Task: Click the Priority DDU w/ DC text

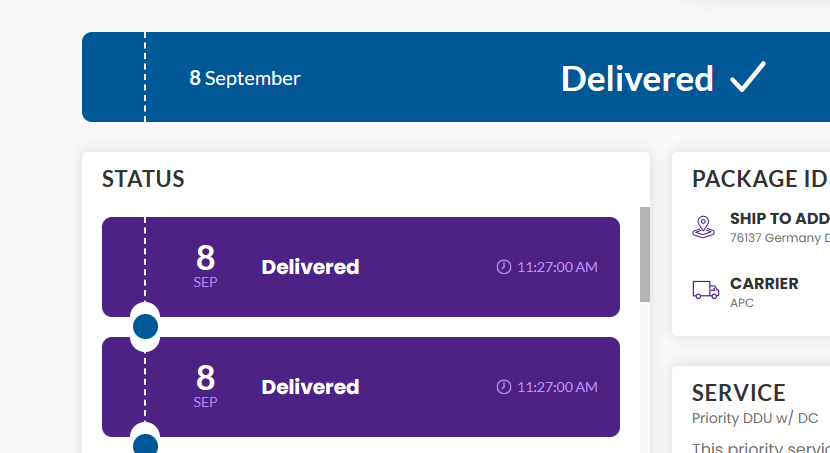Action: 755,418
